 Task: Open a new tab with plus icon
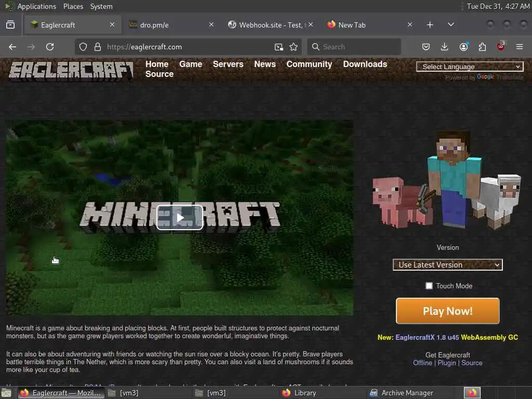click(430, 25)
